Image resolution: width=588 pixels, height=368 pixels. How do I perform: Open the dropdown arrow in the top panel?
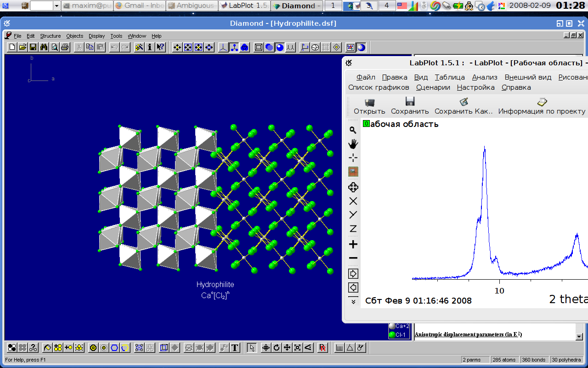[x=57, y=6]
